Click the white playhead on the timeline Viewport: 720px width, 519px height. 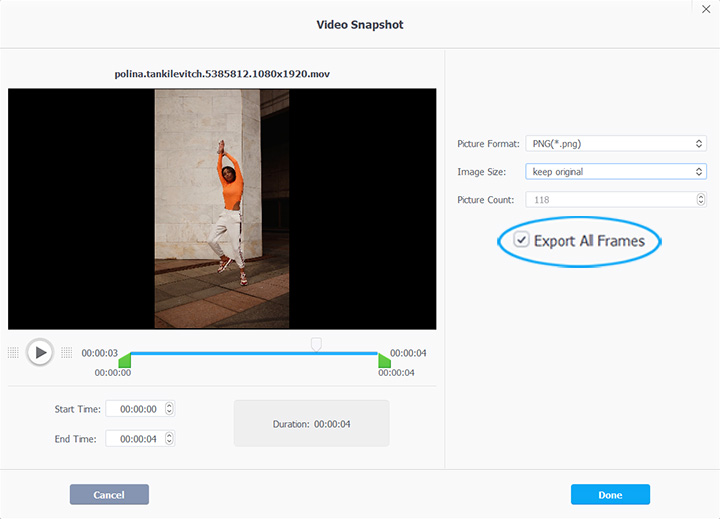click(316, 344)
